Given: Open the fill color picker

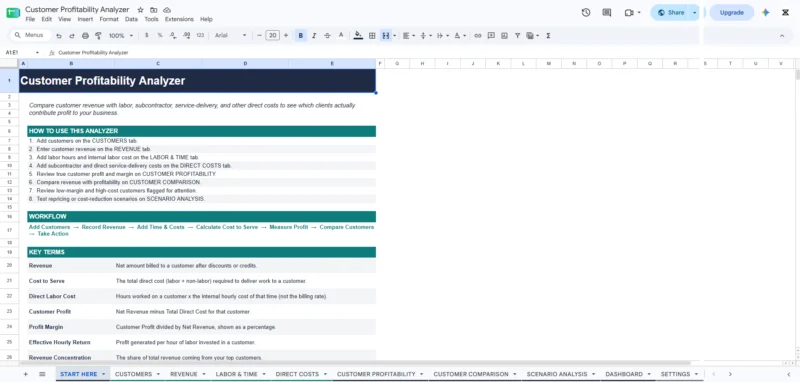Looking at the screenshot, I should tap(358, 35).
